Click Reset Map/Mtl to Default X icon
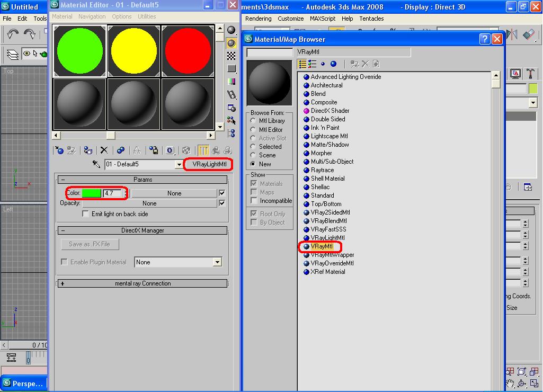Screen dimensions: 543x392 tap(104, 150)
